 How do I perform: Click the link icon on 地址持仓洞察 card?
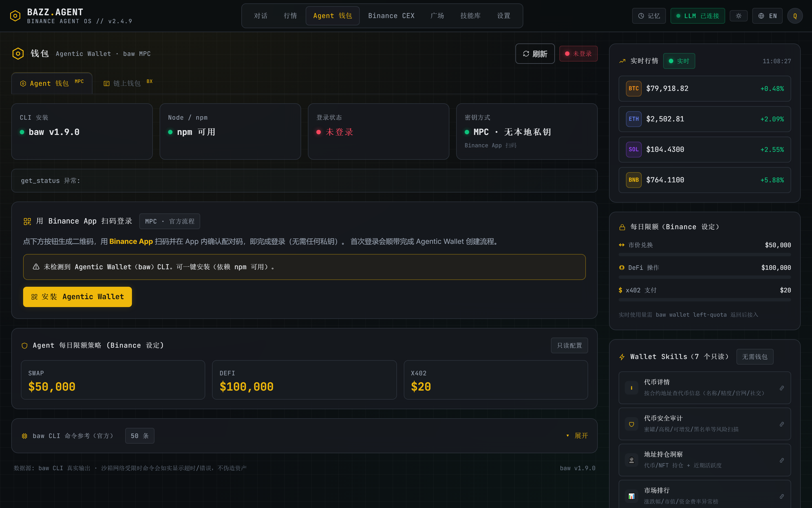coord(782,460)
